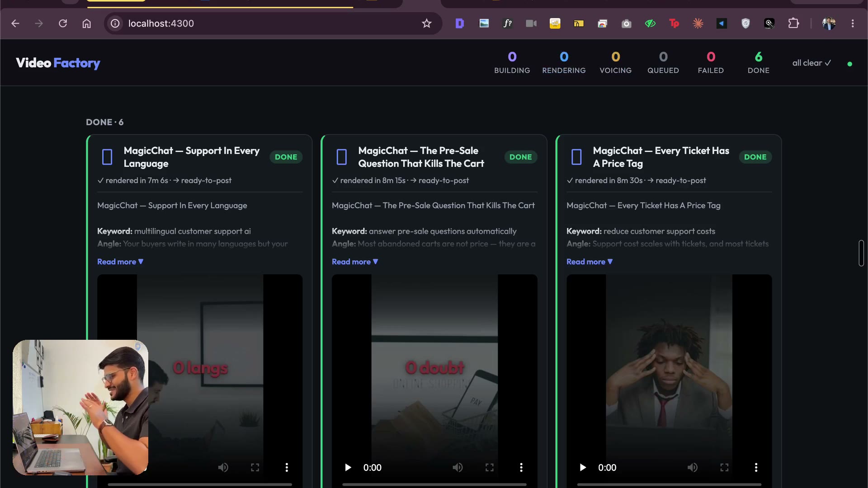
Task: Open the photo camera screenshot extension
Action: coord(626,23)
